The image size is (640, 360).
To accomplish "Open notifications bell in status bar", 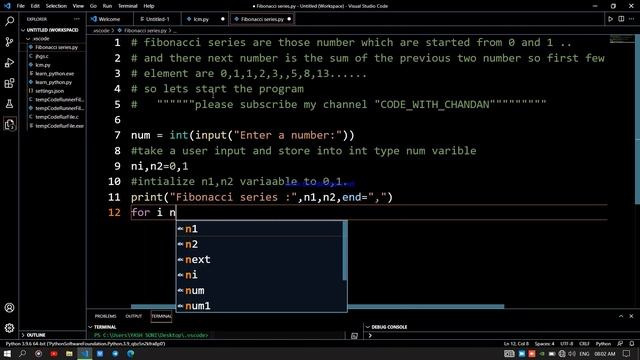I will [631, 344].
